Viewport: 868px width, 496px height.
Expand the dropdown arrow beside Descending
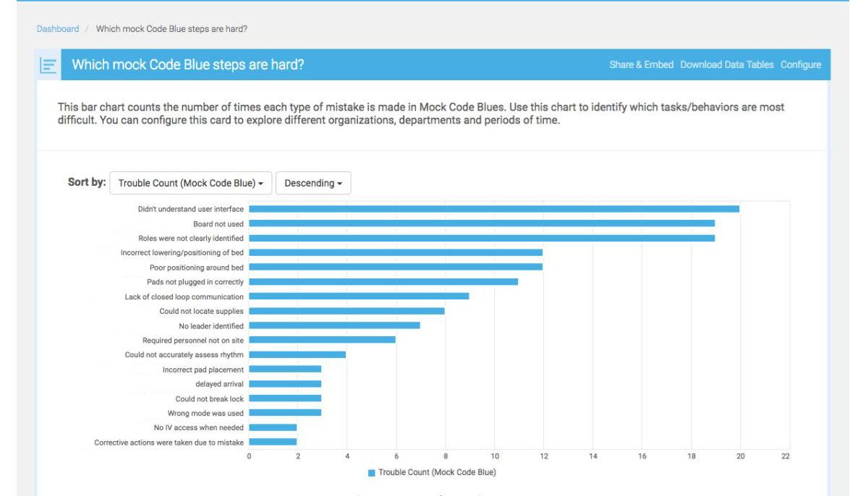pos(338,183)
